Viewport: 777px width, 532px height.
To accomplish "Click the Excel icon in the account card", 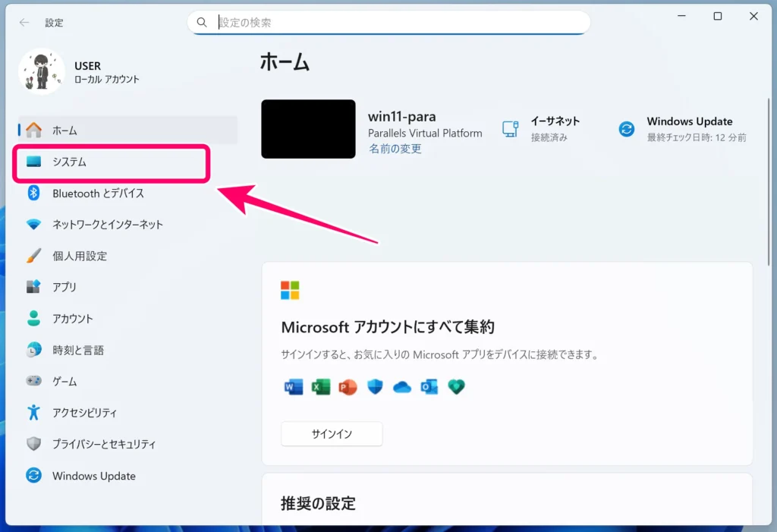I will pyautogui.click(x=321, y=387).
